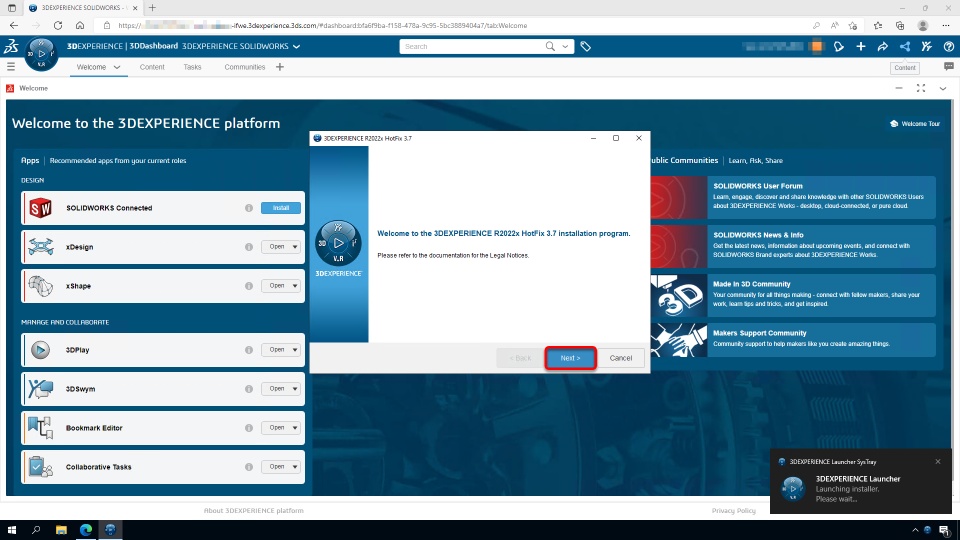
Task: Click info icon for 3DPlay
Action: pos(249,350)
